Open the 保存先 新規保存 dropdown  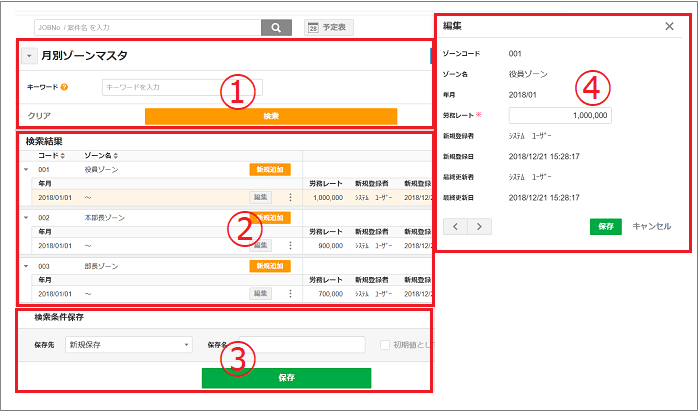tap(129, 345)
